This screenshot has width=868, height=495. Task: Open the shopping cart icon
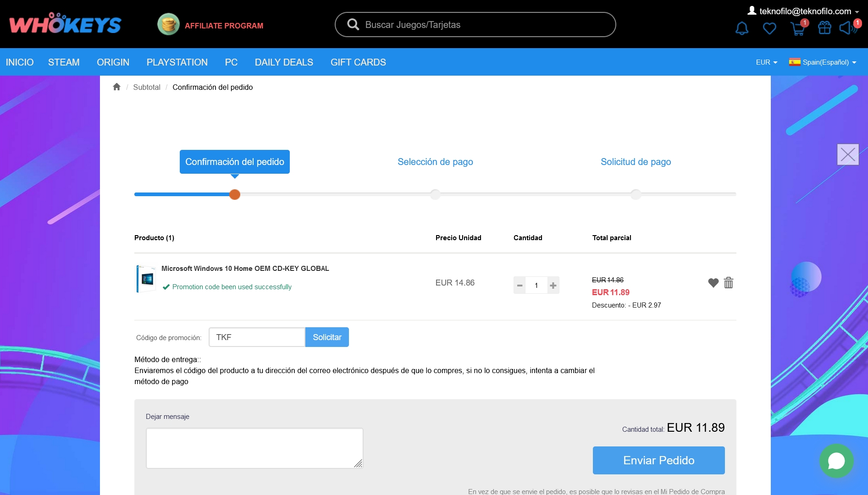click(x=797, y=28)
